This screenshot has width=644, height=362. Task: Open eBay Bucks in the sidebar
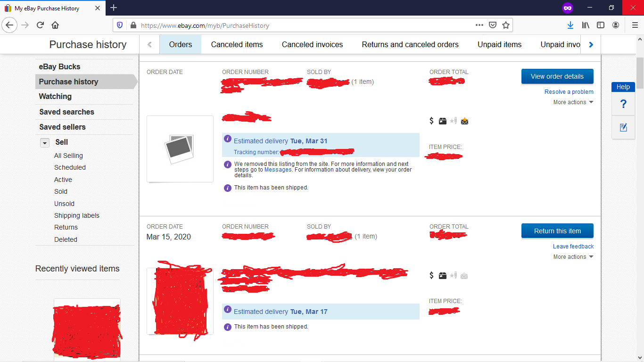[59, 67]
